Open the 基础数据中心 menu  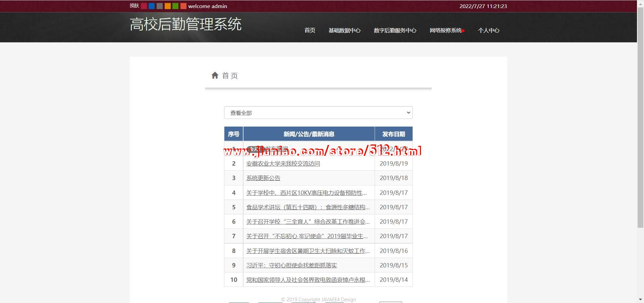point(344,31)
